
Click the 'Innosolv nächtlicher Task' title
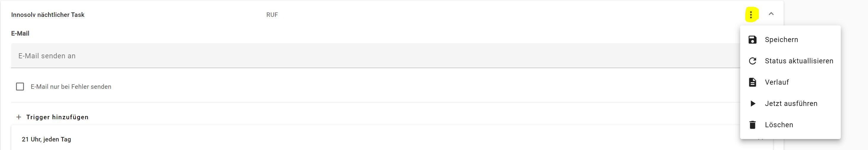[48, 15]
